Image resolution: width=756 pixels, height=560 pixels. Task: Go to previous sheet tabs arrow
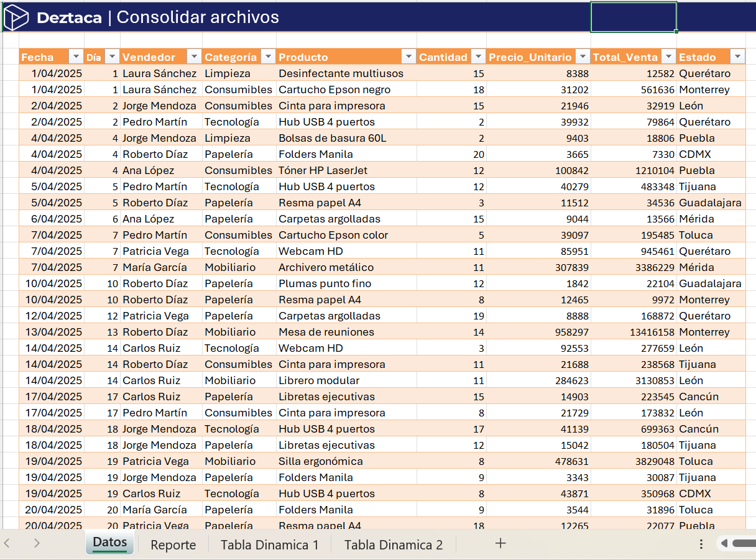[x=8, y=543]
